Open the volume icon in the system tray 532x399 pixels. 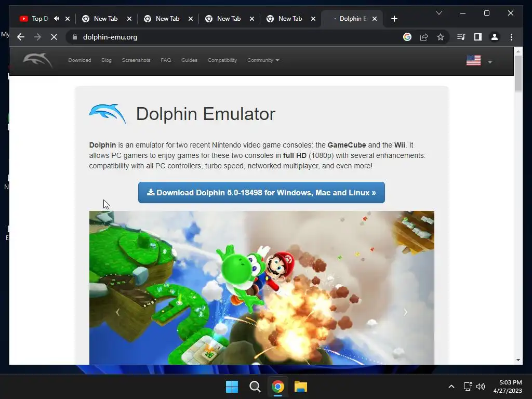click(x=481, y=387)
